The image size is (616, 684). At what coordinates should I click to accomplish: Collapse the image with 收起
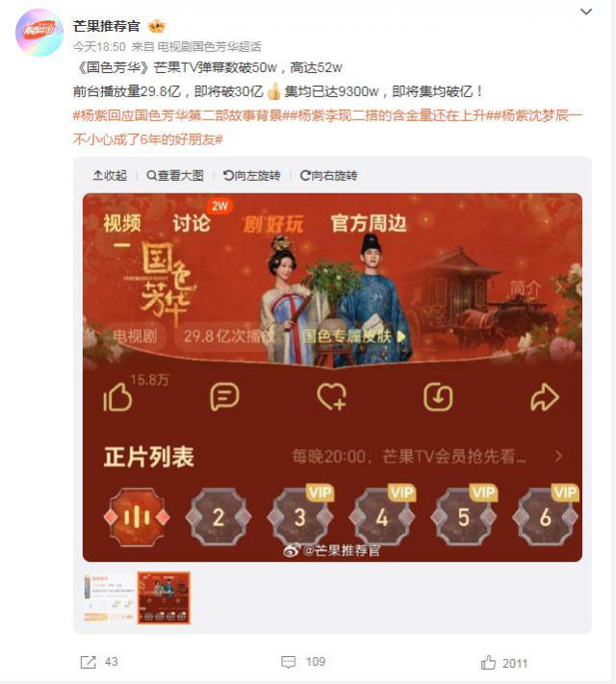click(x=110, y=175)
